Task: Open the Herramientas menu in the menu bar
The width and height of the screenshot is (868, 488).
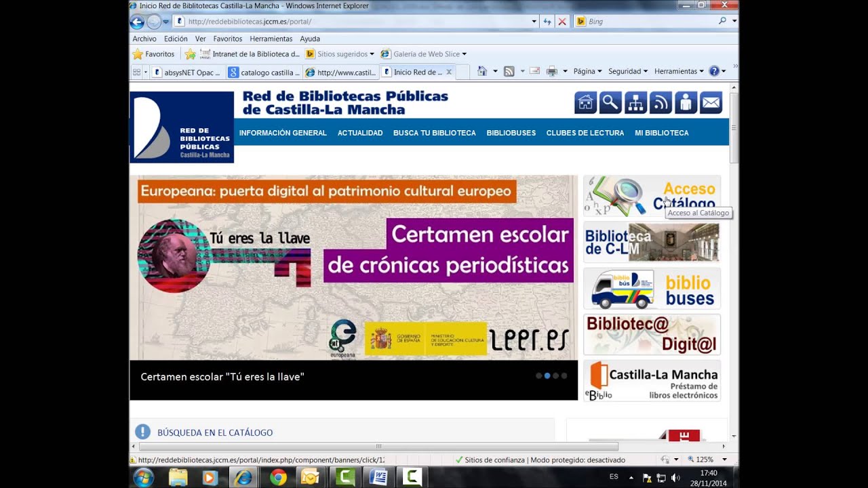Action: coord(271,39)
